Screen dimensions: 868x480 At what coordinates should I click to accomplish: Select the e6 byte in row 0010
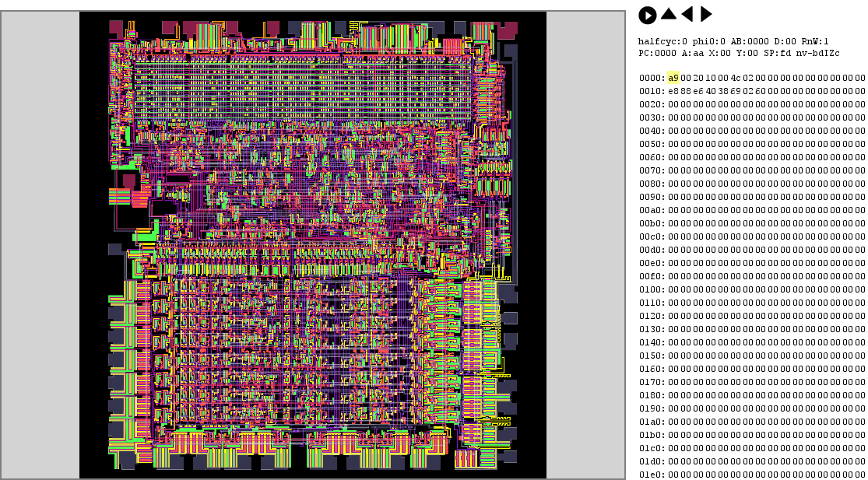(x=698, y=91)
